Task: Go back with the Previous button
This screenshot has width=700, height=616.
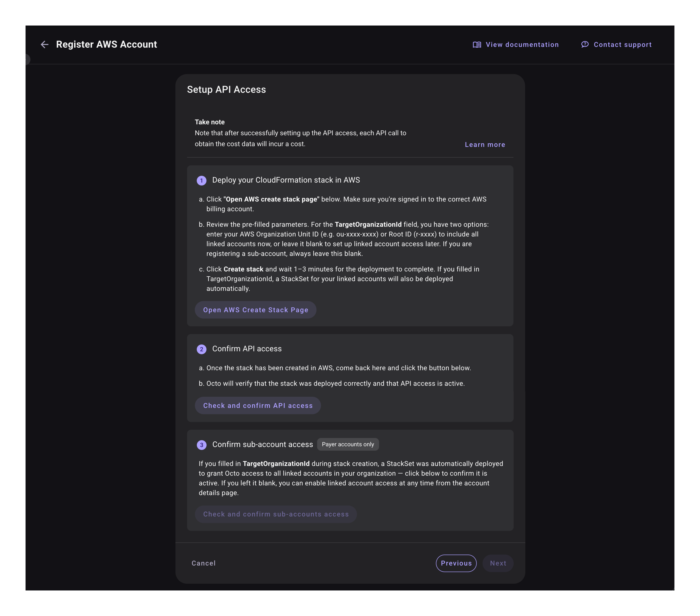Action: coord(456,563)
